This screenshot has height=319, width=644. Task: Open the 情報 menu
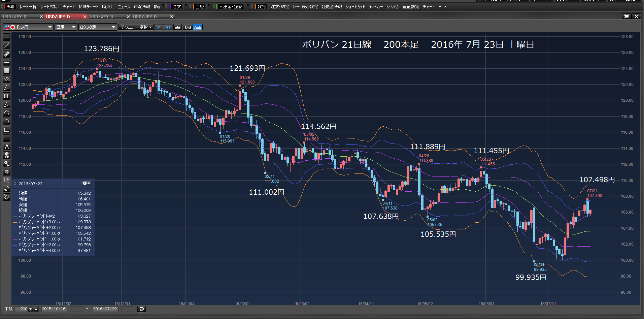point(10,7)
